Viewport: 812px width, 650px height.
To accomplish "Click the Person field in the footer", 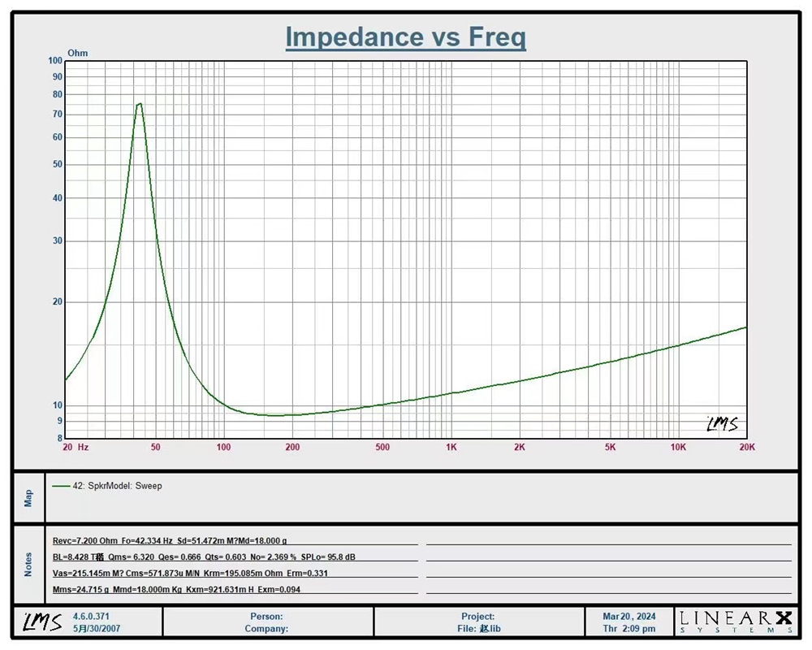I will (267, 617).
